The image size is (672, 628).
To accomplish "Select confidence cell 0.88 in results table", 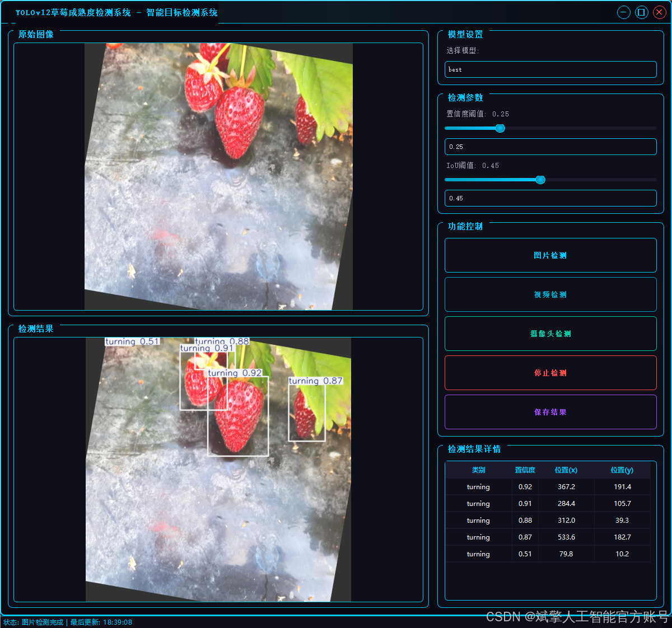I will tap(525, 521).
